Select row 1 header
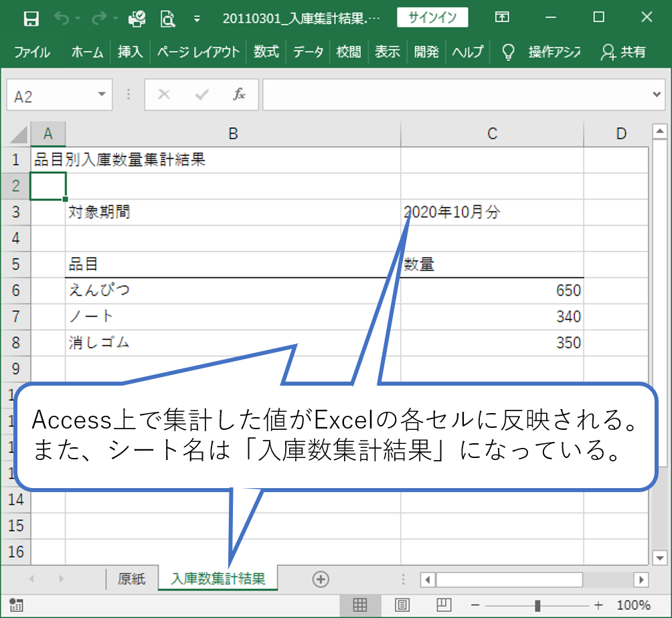The image size is (672, 618). (15, 160)
